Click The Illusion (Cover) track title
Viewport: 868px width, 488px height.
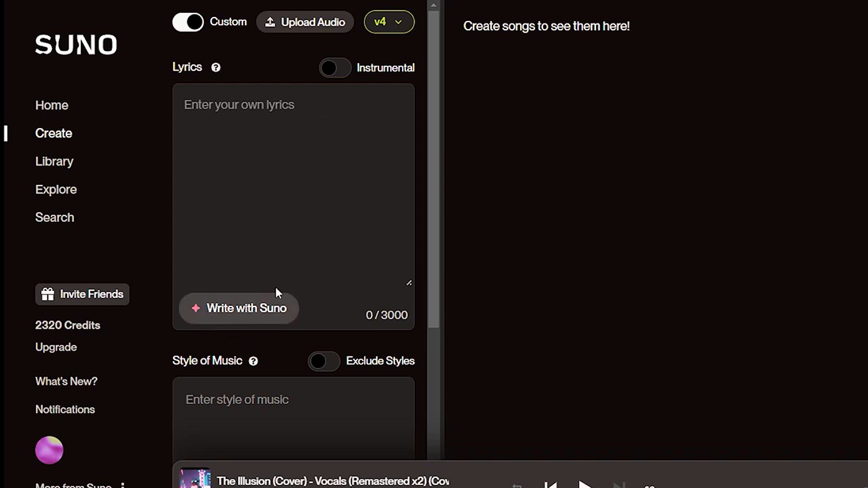pos(333,481)
